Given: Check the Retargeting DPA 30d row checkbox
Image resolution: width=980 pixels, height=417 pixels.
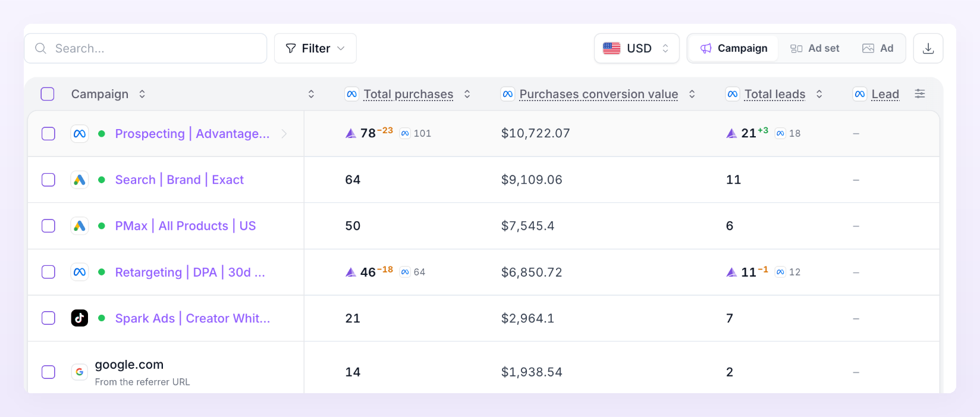Looking at the screenshot, I should click(48, 272).
